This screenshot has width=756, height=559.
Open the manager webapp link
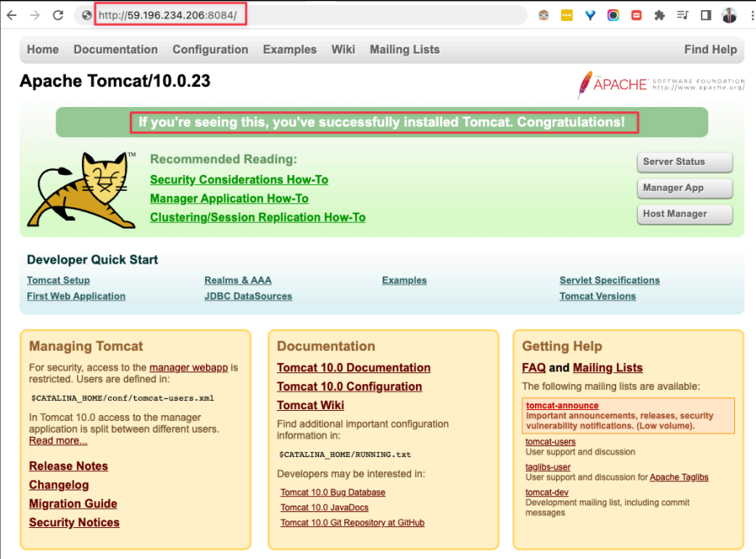[188, 367]
